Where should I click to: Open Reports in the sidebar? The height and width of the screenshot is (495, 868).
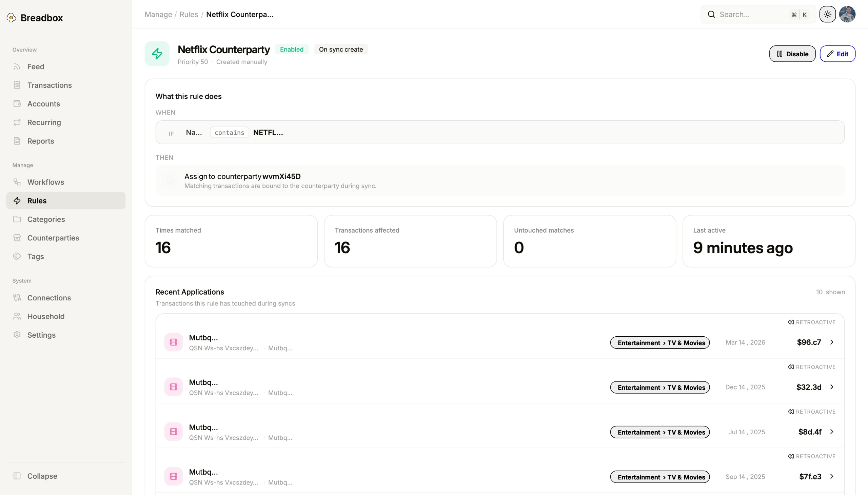(x=66, y=141)
